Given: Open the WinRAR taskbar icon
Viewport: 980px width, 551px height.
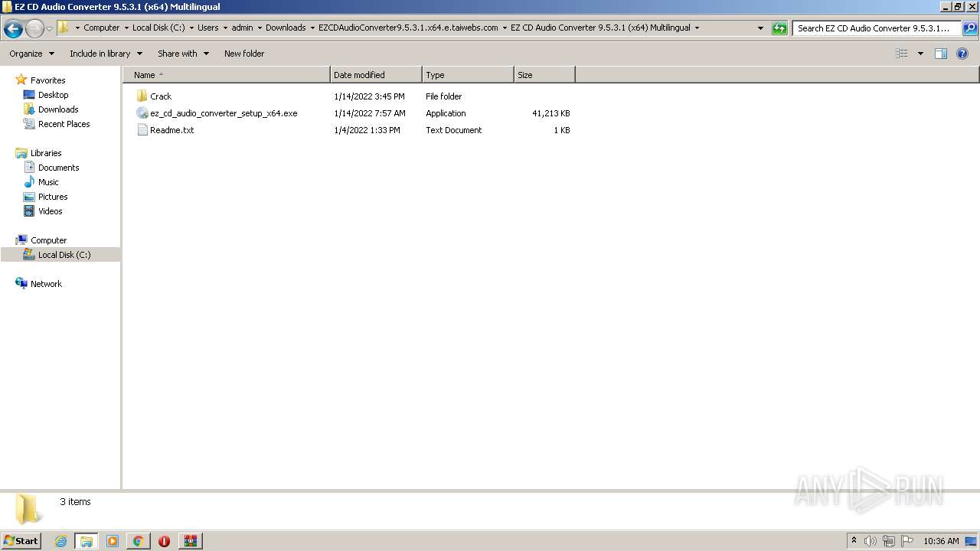Looking at the screenshot, I should pyautogui.click(x=190, y=541).
